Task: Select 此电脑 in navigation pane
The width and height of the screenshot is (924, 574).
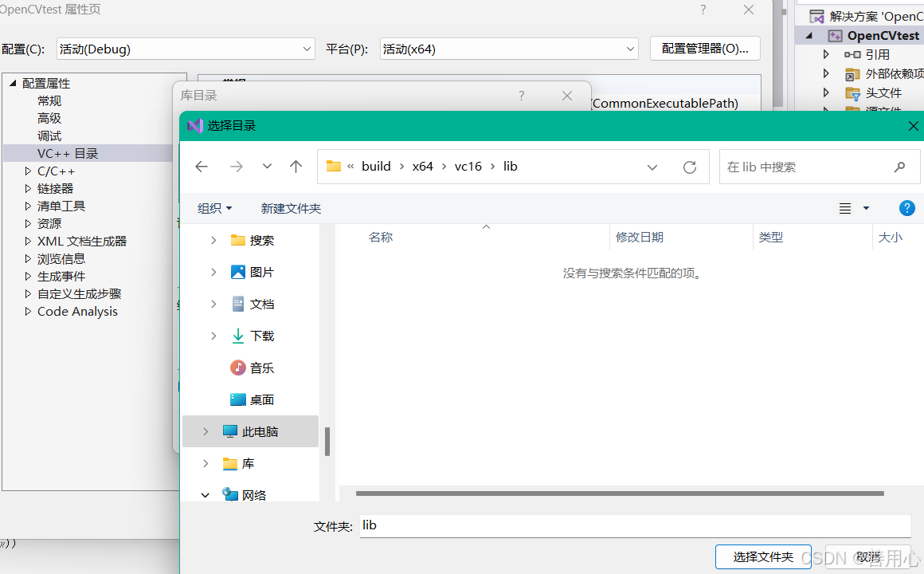Action: pos(250,431)
